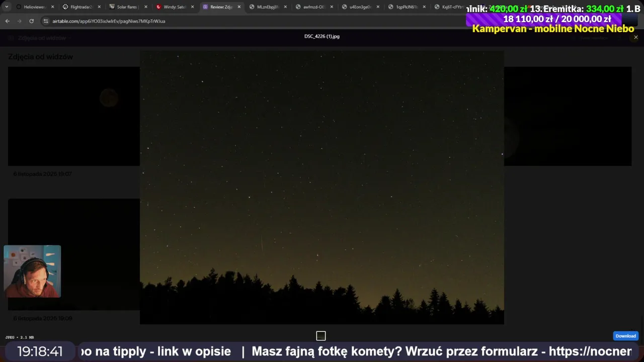644x362 pixels.
Task: Close the MLznEbpj8N tab
Action: pyautogui.click(x=285, y=7)
